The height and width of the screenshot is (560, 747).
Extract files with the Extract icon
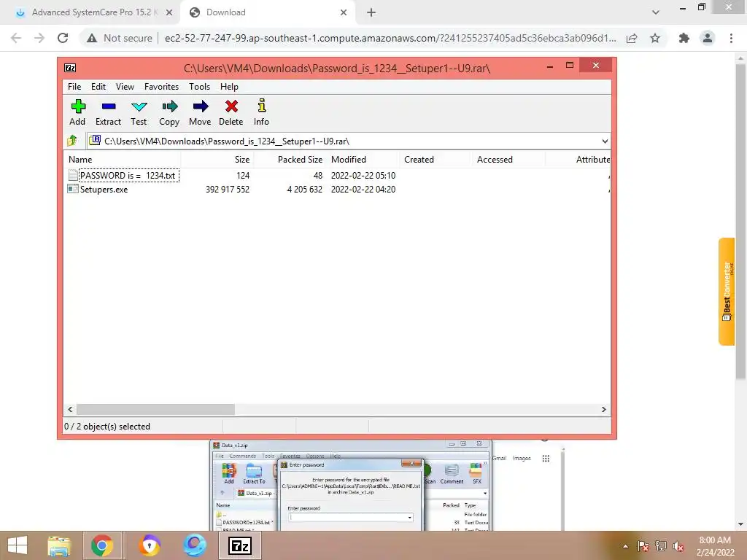tap(108, 112)
